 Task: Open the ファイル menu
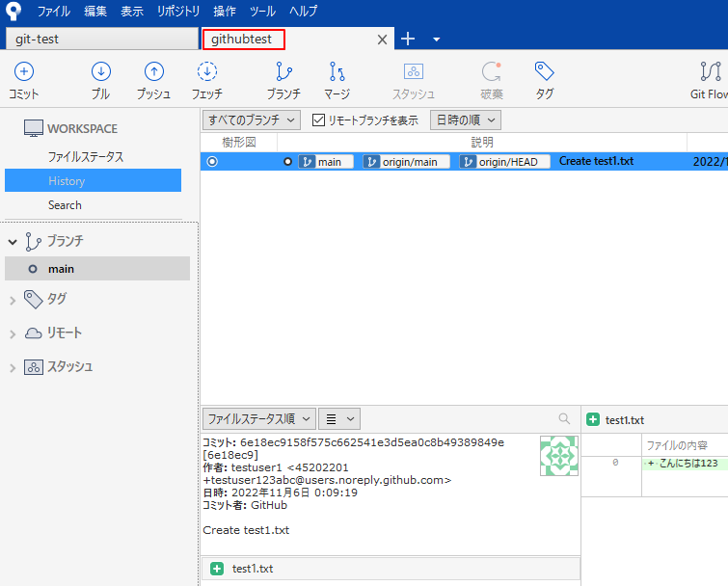click(53, 12)
